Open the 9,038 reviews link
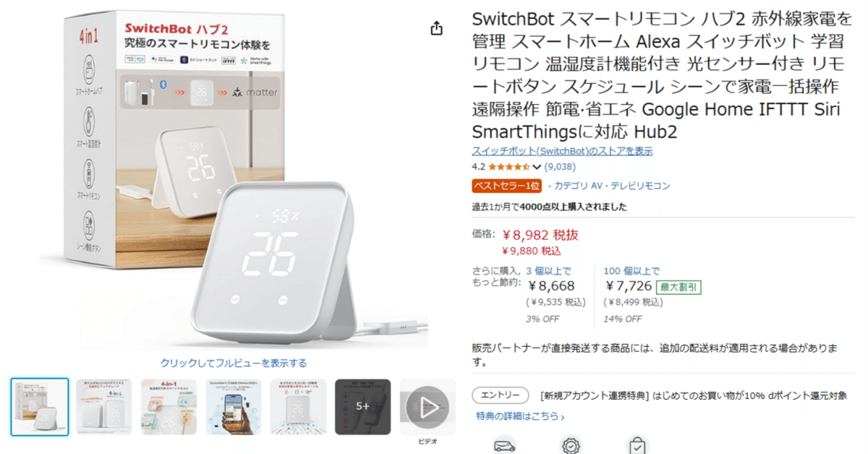The image size is (868, 454). point(560,166)
